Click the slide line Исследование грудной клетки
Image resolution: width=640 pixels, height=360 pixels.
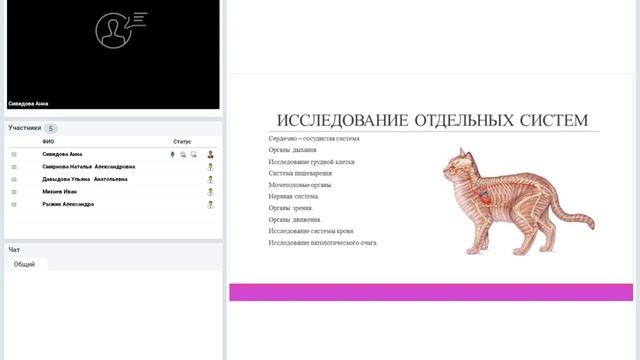tap(311, 162)
